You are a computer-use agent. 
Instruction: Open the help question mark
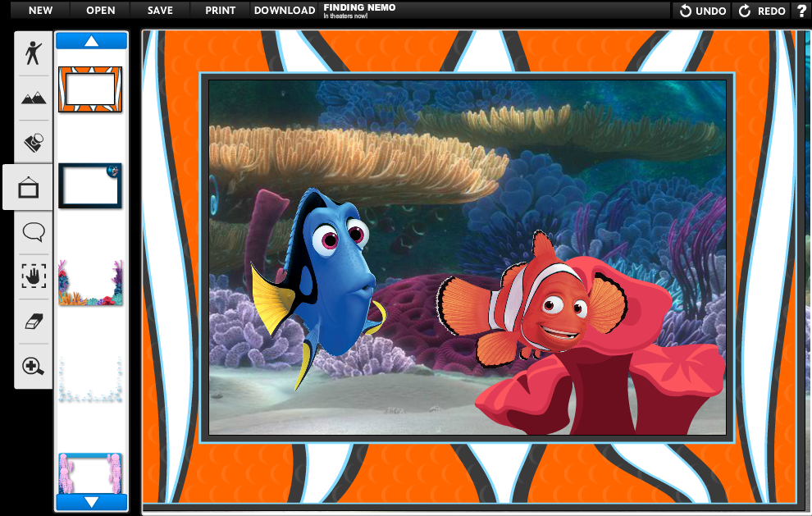tap(802, 11)
